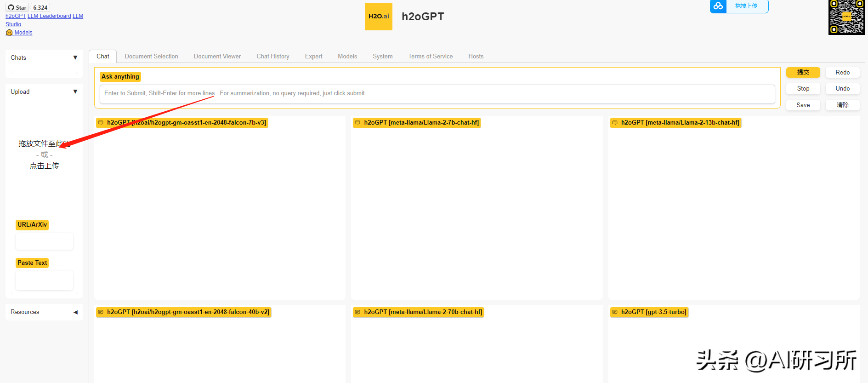Click the blue cloud upload icon
Screen dimensions: 868x383
[718, 6]
